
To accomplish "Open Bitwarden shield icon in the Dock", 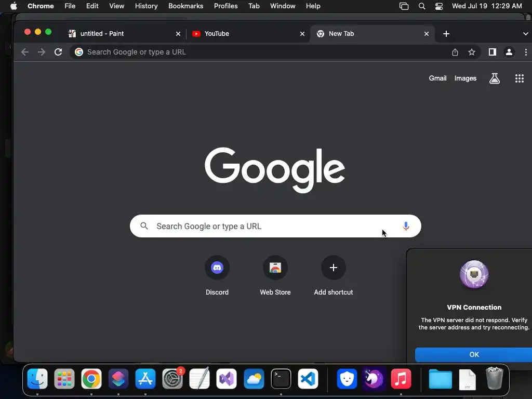I will click(x=347, y=379).
